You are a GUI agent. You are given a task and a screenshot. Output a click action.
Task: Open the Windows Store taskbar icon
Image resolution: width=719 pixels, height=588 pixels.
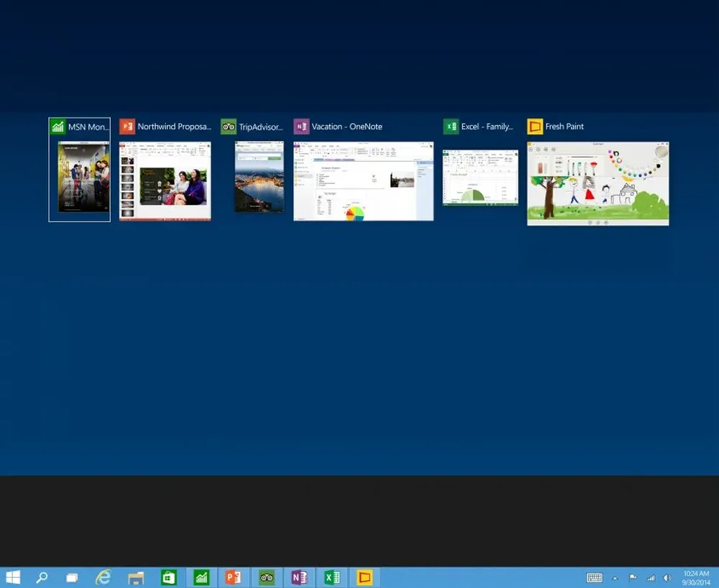pos(168,577)
